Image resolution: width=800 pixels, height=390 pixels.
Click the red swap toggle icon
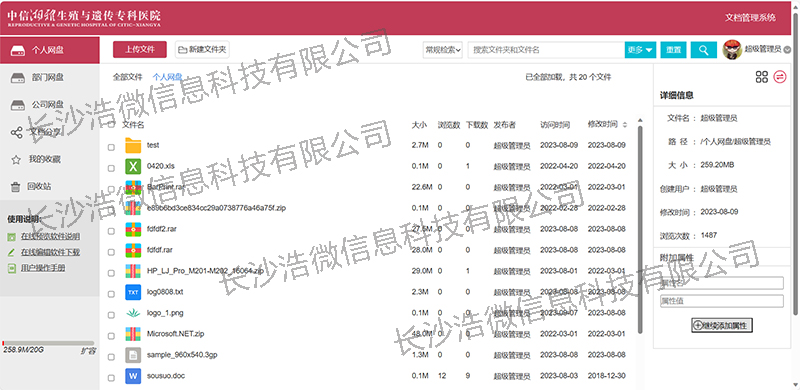[x=780, y=77]
